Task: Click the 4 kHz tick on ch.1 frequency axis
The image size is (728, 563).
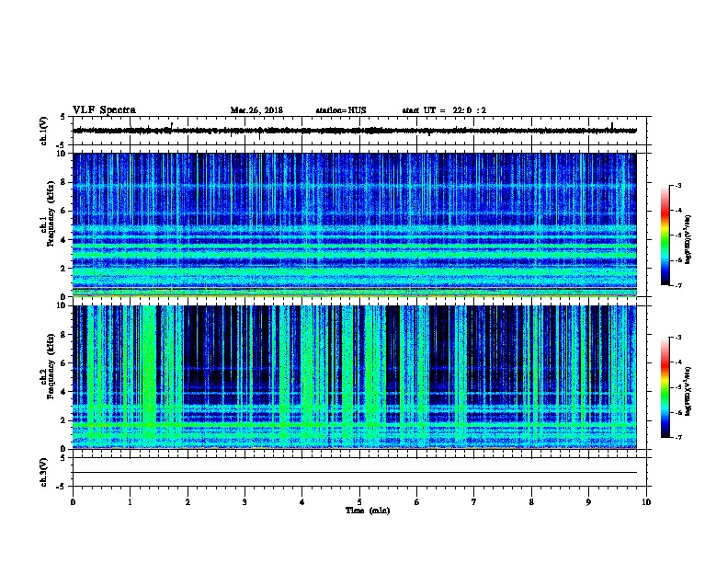Action: [x=64, y=240]
